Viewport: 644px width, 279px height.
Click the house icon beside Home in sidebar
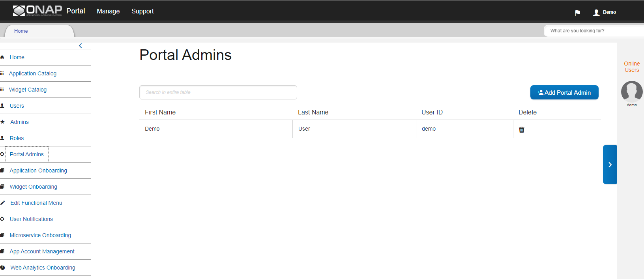(x=2, y=57)
